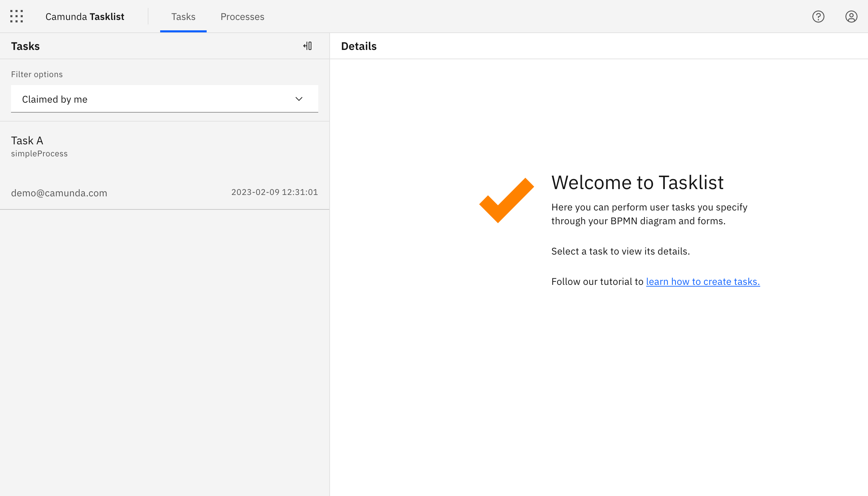This screenshot has width=868, height=496.
Task: Open the app switcher grid icon
Action: click(x=17, y=16)
